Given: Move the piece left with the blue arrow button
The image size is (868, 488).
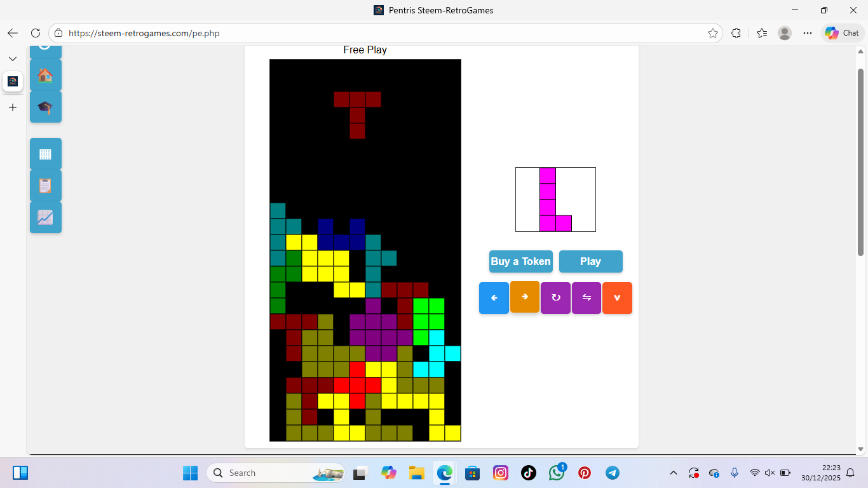Looking at the screenshot, I should tap(494, 298).
